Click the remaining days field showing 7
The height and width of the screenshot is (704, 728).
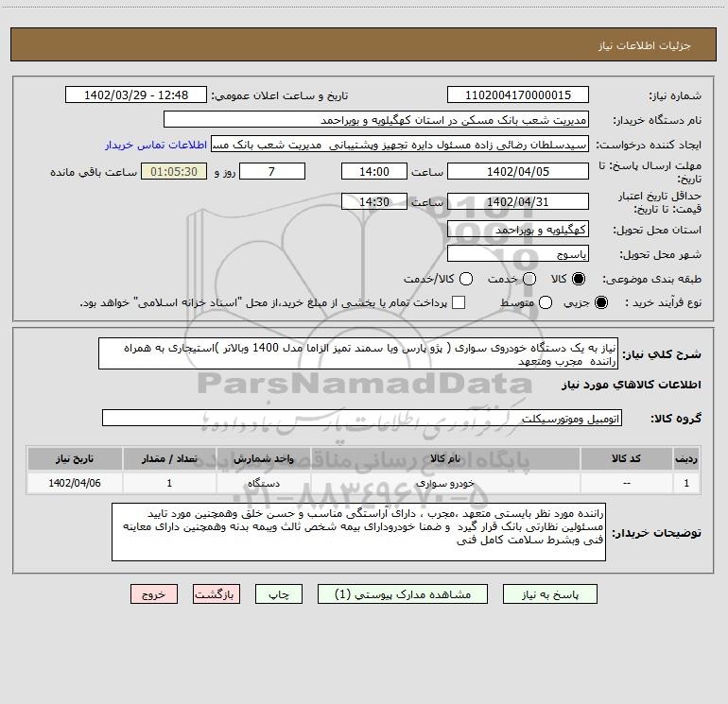click(x=272, y=171)
